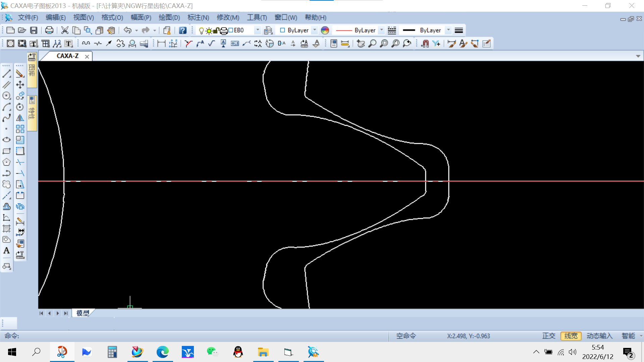Toggle layer on/off lightbulb icon

point(201,31)
